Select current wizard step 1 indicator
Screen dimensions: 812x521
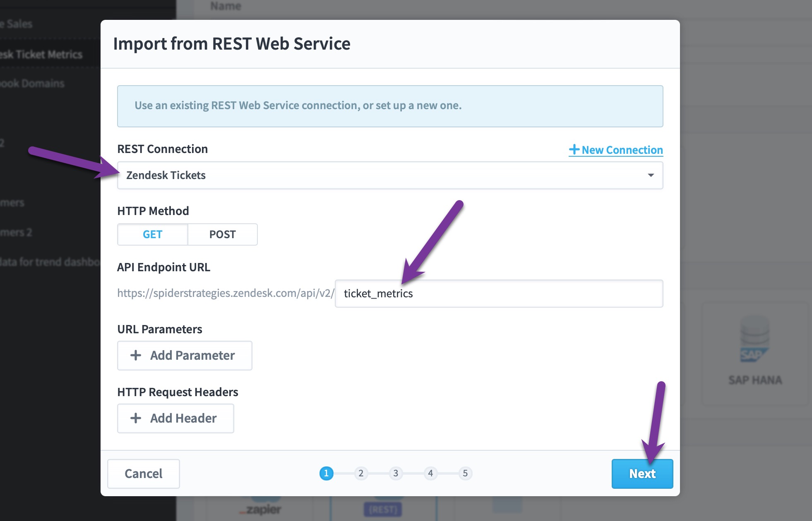point(326,473)
